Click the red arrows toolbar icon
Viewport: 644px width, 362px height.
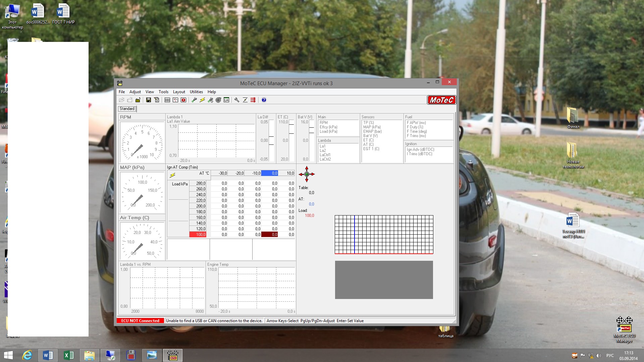point(253,100)
